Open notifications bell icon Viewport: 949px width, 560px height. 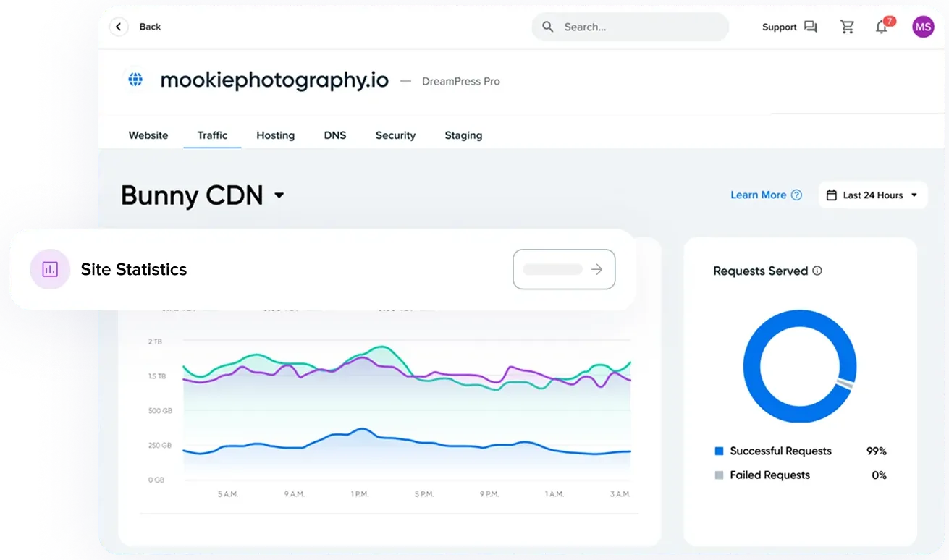tap(881, 27)
